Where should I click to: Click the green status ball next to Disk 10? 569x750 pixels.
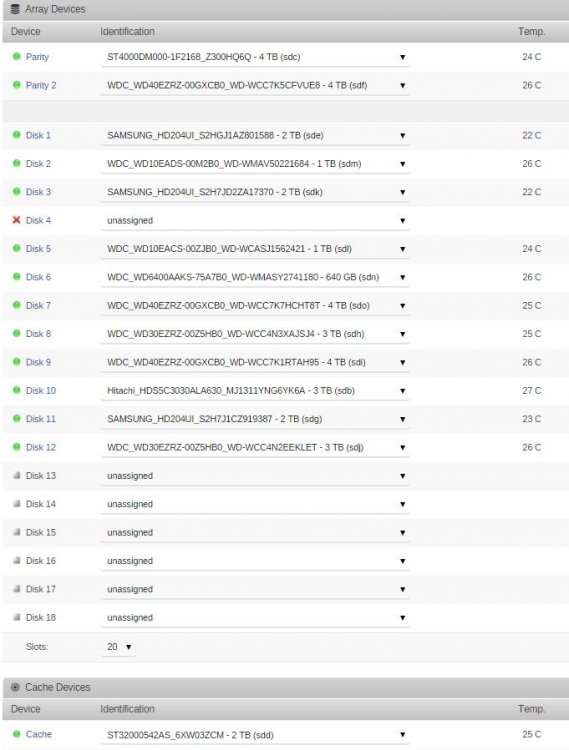point(17,390)
